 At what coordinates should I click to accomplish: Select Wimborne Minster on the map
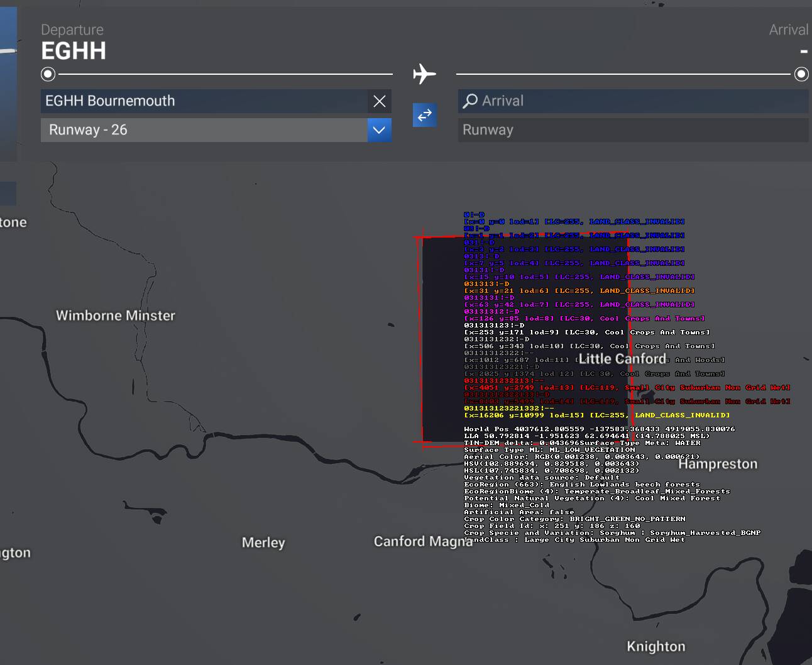(x=116, y=316)
